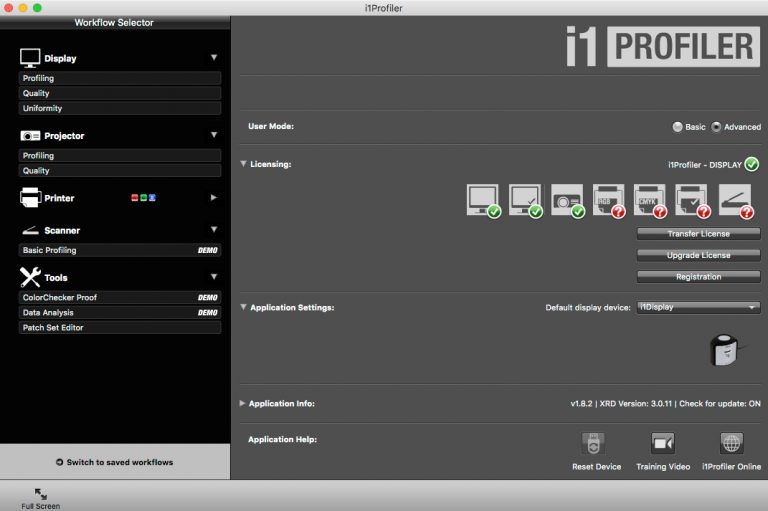Click the Printer icon in Workflow Selector
This screenshot has height=511, width=768.
pos(30,197)
